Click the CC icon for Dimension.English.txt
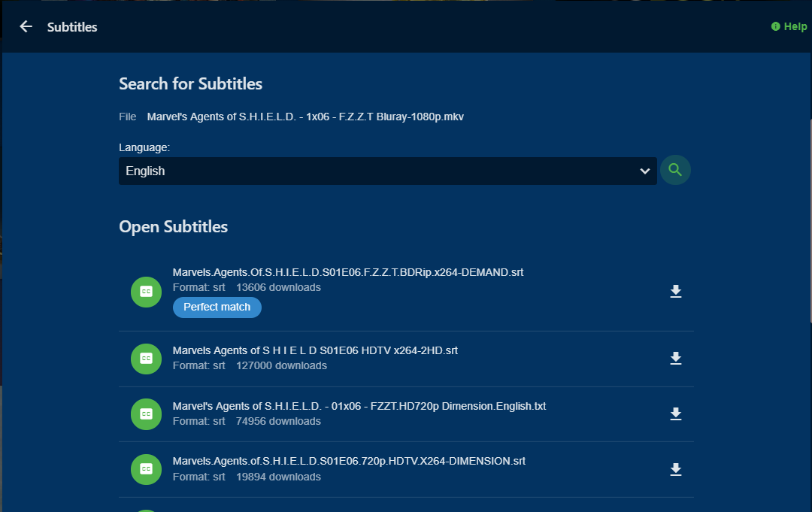This screenshot has height=512, width=812. tap(147, 414)
